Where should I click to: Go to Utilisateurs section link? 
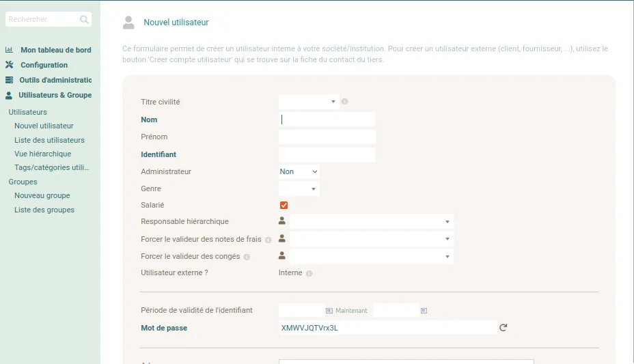[27, 112]
